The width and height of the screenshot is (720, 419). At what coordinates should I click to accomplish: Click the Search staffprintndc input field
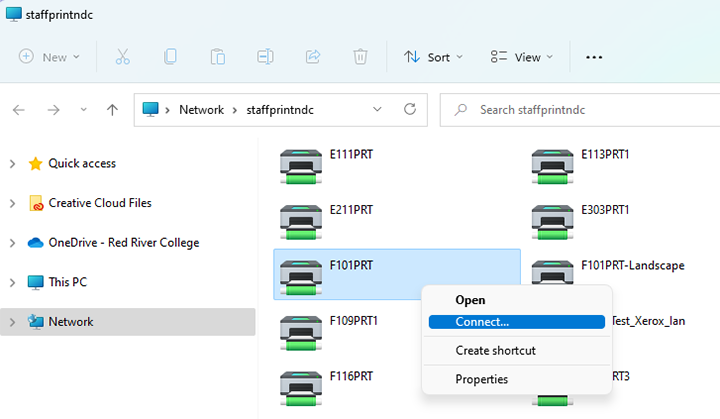click(580, 110)
